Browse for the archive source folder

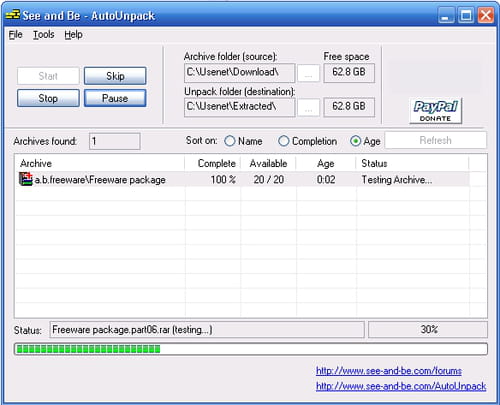(x=308, y=73)
